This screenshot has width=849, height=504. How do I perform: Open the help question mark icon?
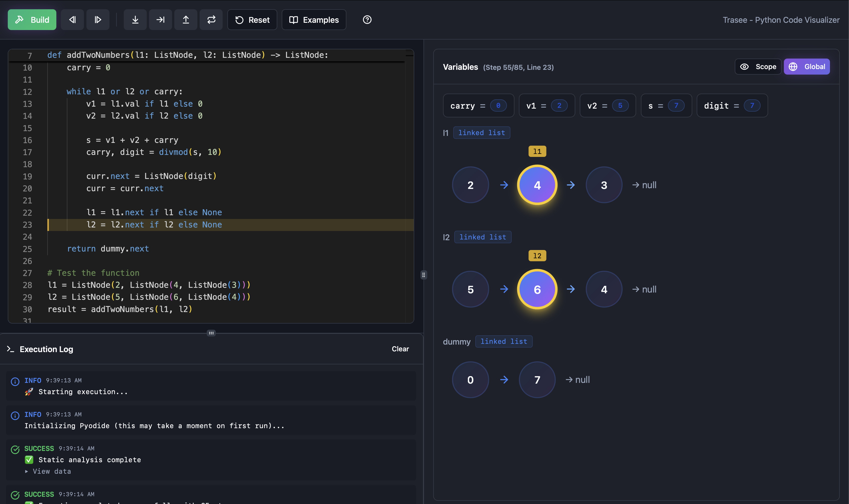[x=367, y=20]
